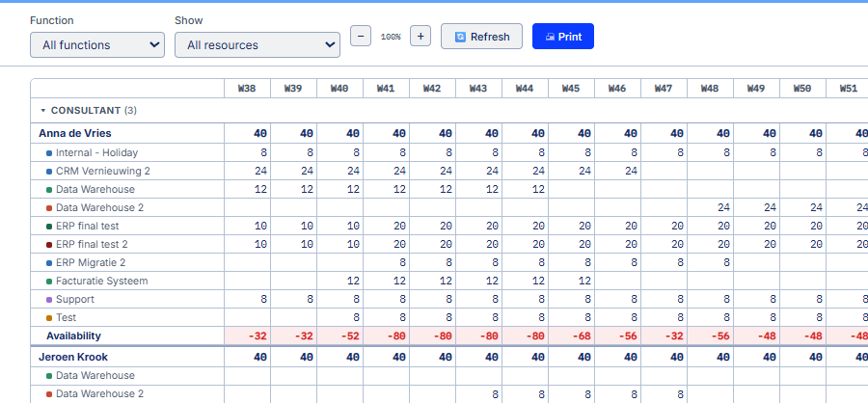Open the Function dropdown showing All functions
This screenshot has height=403, width=868.
pos(97,45)
